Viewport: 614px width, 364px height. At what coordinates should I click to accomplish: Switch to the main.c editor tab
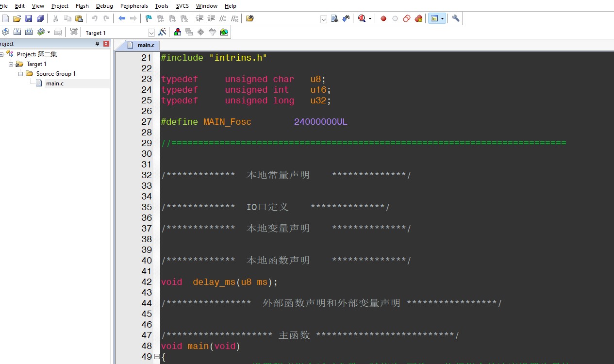(141, 45)
